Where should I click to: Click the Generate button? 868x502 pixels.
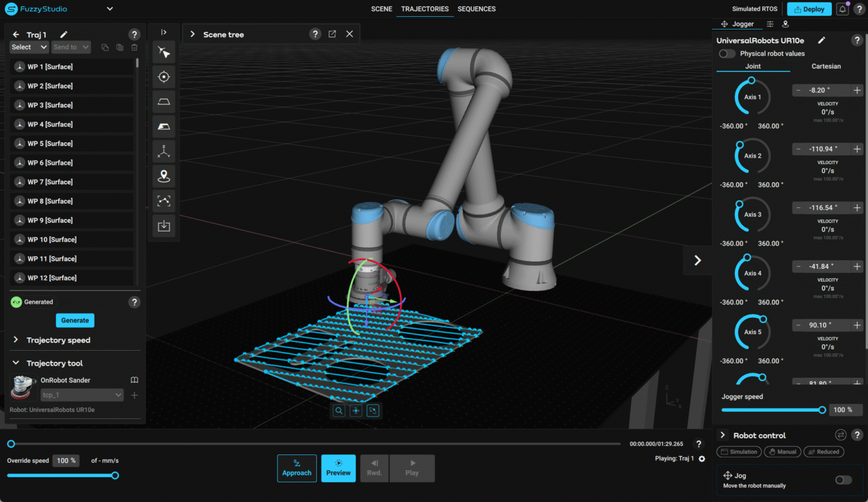75,320
